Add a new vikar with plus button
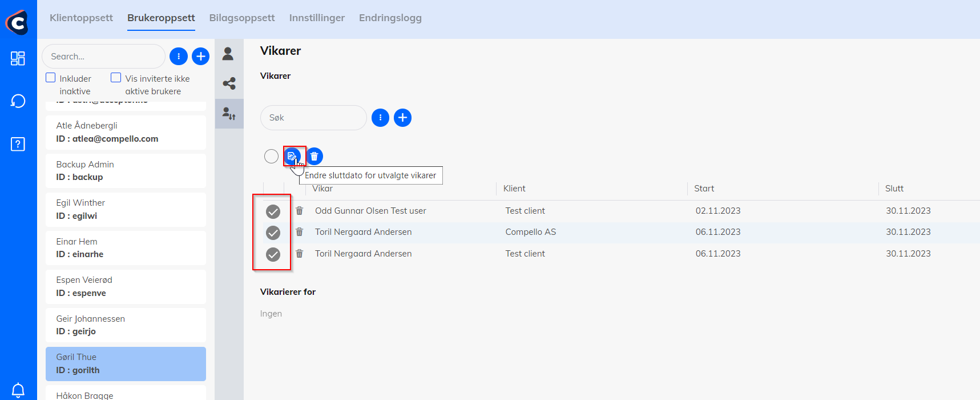The height and width of the screenshot is (400, 980). (x=402, y=118)
